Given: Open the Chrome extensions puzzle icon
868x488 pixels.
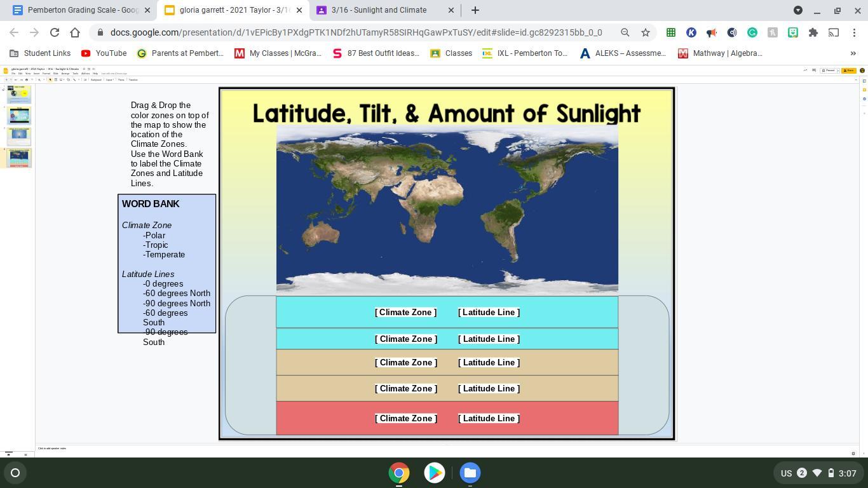Looking at the screenshot, I should tap(813, 32).
